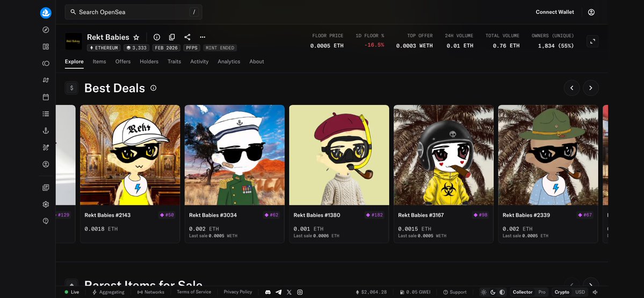Open the Activity list icon in sidebar
644x298 pixels.
point(46,113)
